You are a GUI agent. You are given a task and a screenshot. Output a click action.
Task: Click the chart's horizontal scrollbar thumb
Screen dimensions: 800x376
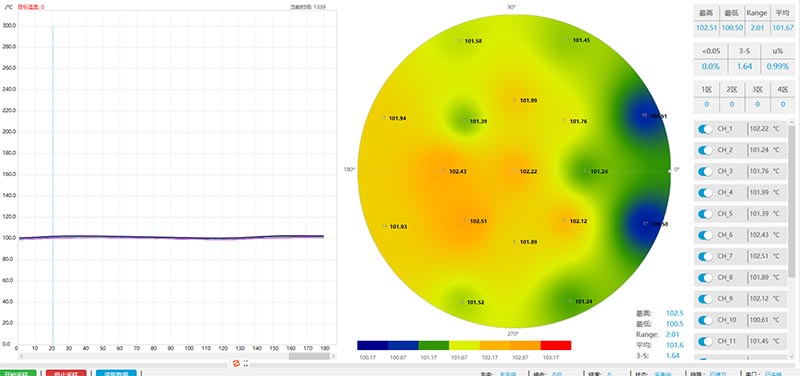point(309,356)
